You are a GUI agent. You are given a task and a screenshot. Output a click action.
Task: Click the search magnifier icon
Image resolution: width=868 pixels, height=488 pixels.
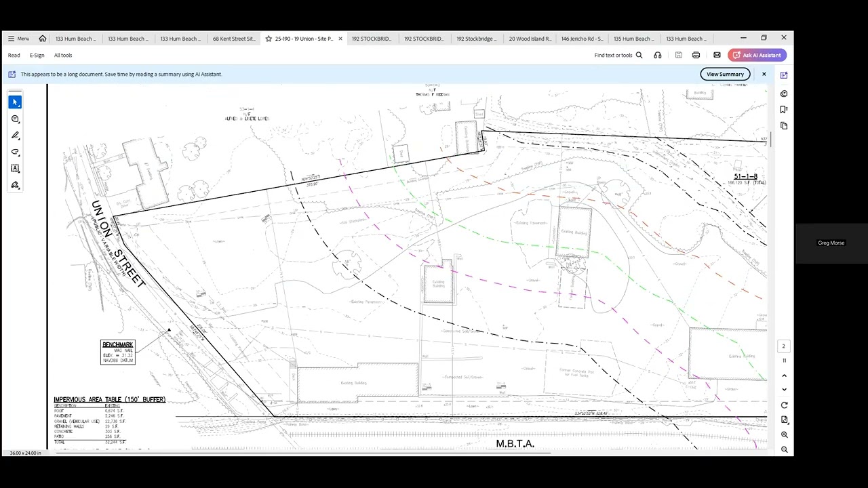click(x=639, y=56)
